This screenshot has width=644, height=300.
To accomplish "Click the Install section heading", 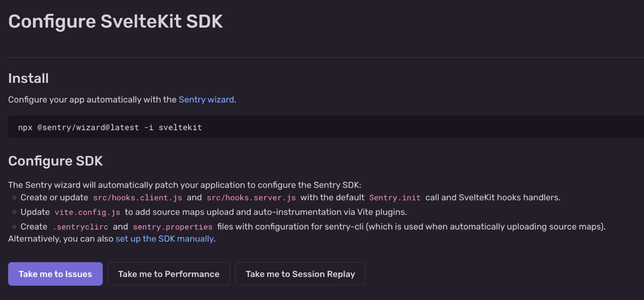I will [x=29, y=78].
